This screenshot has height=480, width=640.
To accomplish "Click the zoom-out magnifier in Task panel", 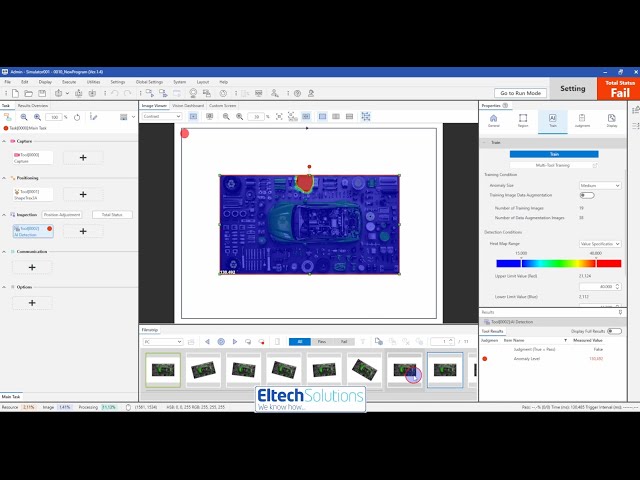I will [24, 117].
